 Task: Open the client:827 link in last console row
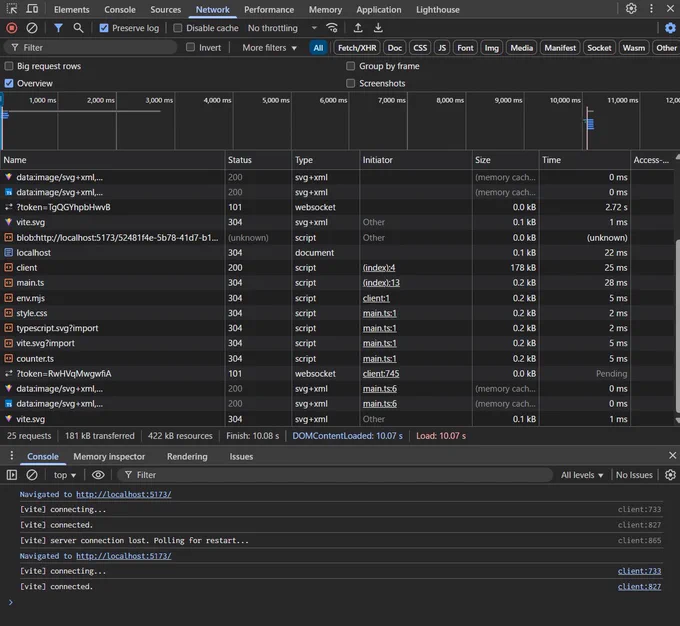pos(639,587)
